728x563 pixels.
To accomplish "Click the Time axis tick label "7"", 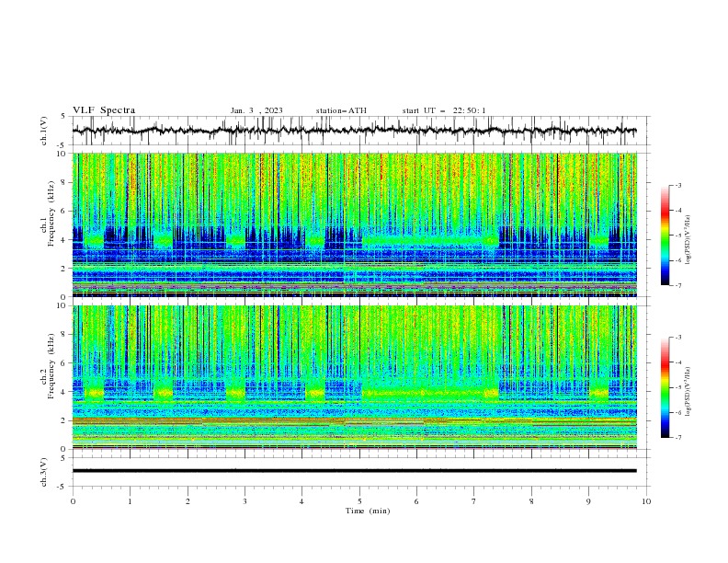I will [x=474, y=501].
